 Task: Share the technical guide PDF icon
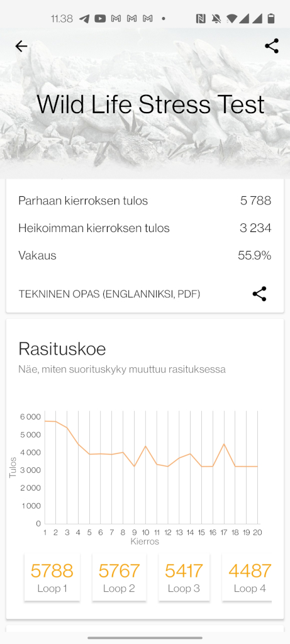pos(259,294)
